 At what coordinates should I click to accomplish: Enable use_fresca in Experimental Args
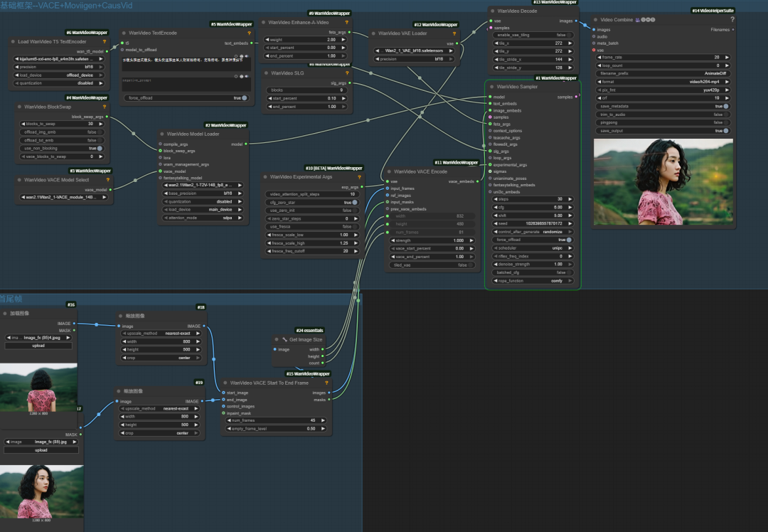coord(311,227)
